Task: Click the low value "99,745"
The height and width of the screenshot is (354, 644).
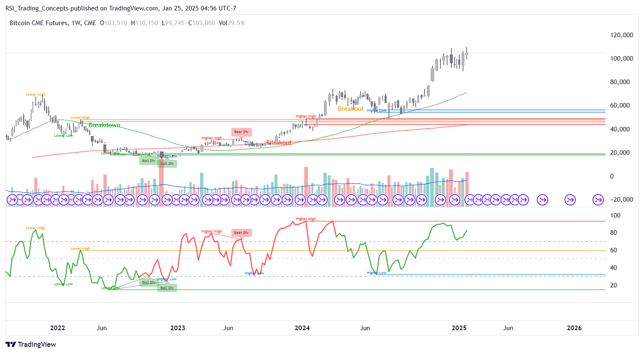Action: point(175,23)
